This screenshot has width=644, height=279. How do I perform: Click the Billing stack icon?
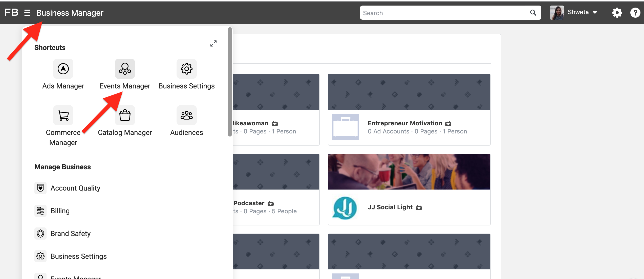(x=40, y=211)
